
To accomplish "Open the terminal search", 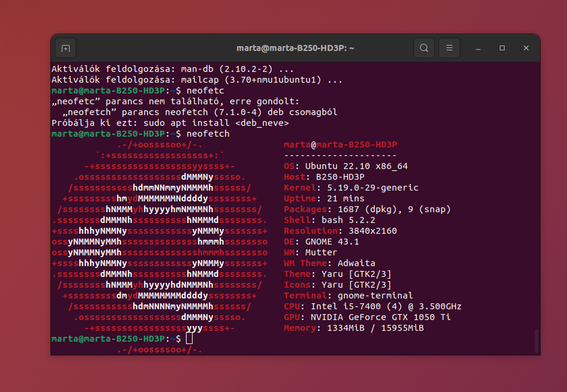I will point(424,48).
